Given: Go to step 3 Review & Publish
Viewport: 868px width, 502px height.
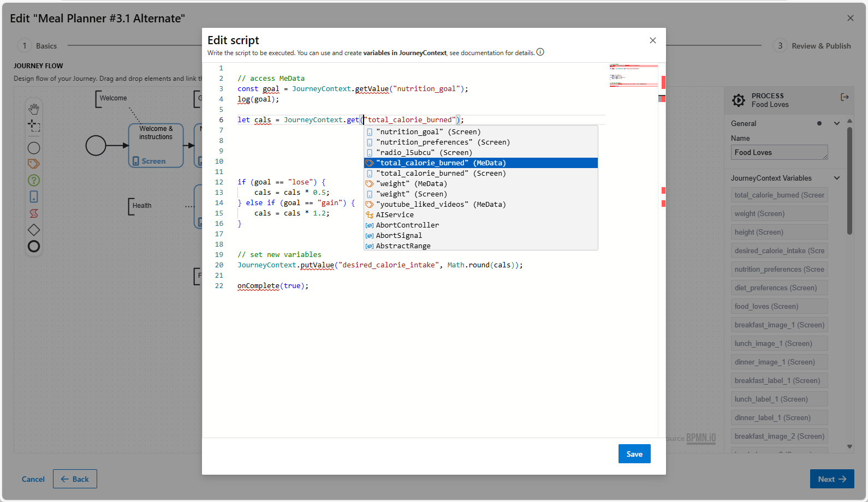Looking at the screenshot, I should click(812, 46).
